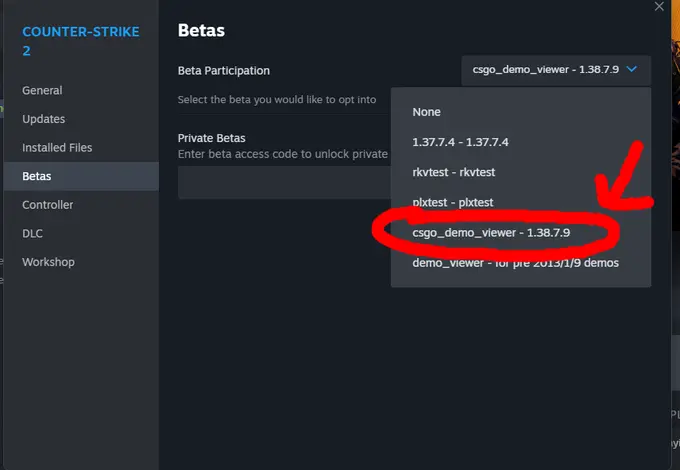Open the General settings tab
680x470 pixels.
pos(43,90)
